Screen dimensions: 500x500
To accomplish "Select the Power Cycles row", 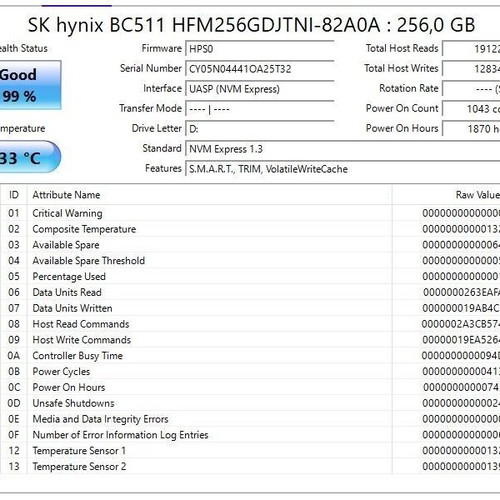I will pos(250,371).
